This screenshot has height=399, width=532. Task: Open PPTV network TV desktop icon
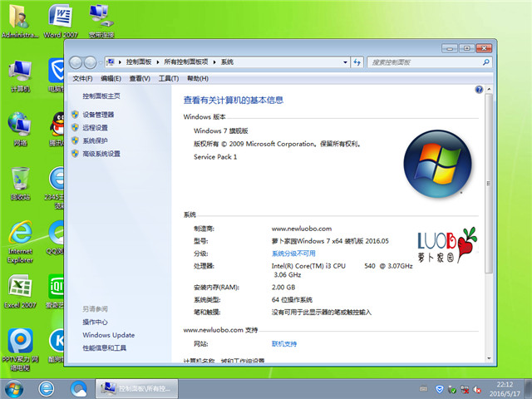tap(20, 349)
